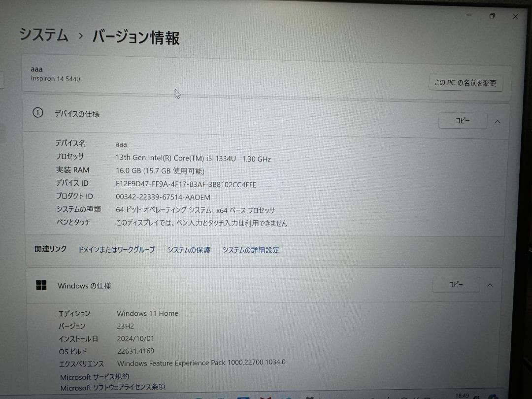Click the Windows logo beside Windows の仕様
Viewport: 532px width, 399px height.
point(41,285)
